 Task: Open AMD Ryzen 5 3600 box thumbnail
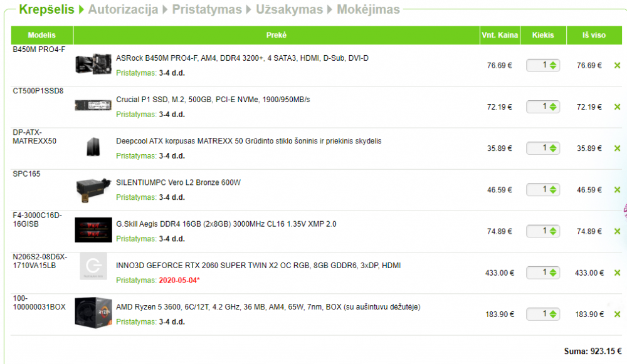(x=93, y=313)
